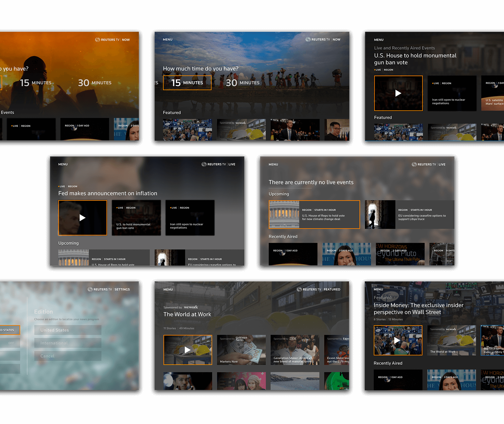This screenshot has height=424, width=504.
Task: Open 1 DAY AGO tile on Inside Money screen
Action: 398,380
